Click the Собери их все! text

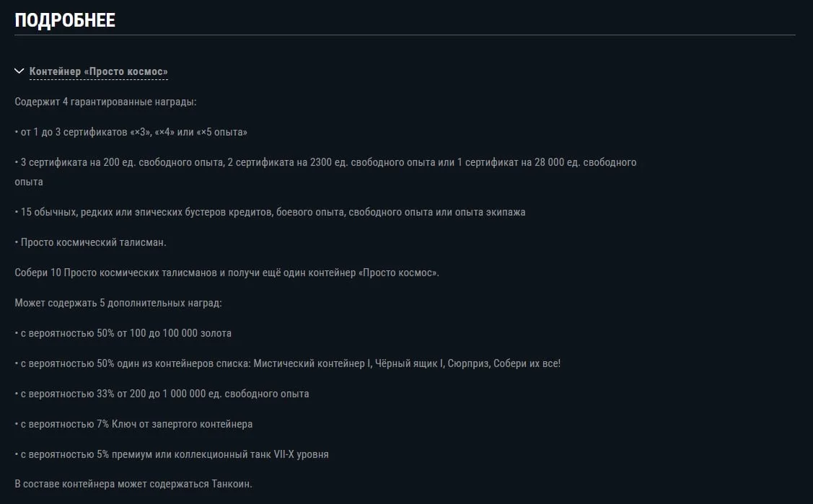pos(527,363)
